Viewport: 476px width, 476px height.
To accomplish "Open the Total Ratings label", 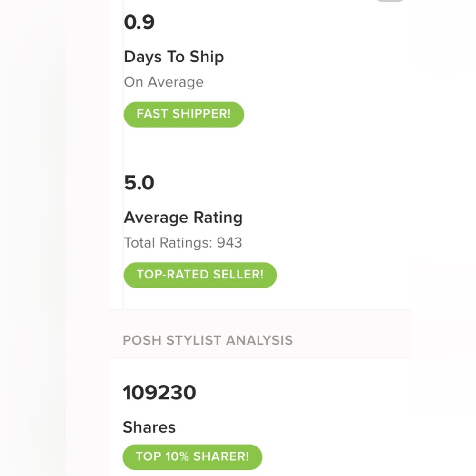I will pos(168,243).
